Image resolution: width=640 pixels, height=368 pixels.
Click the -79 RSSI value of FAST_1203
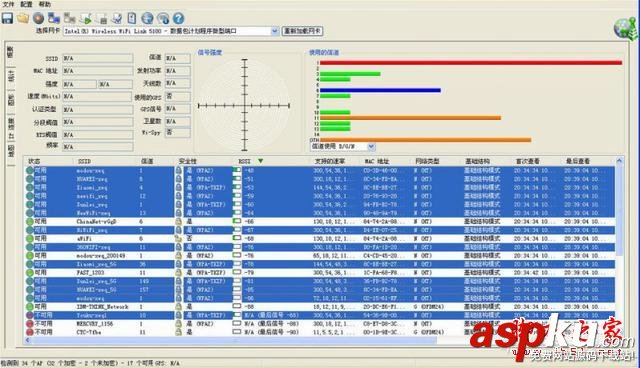point(249,272)
